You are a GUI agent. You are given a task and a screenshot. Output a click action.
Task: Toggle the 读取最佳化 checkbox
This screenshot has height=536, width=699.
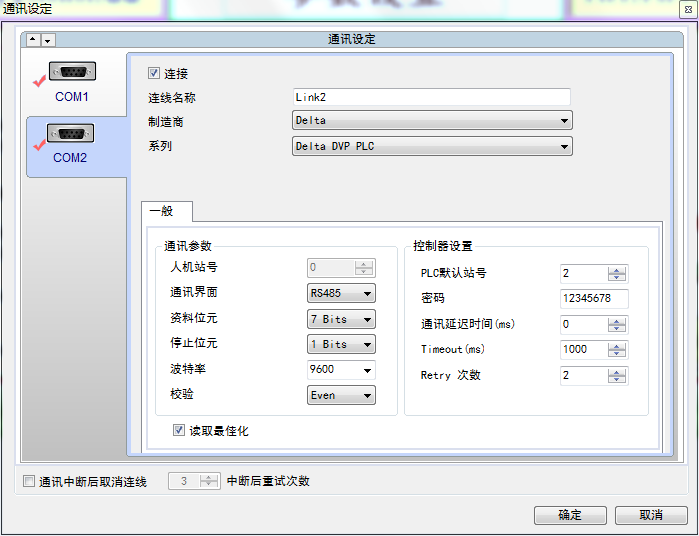pyautogui.click(x=179, y=431)
